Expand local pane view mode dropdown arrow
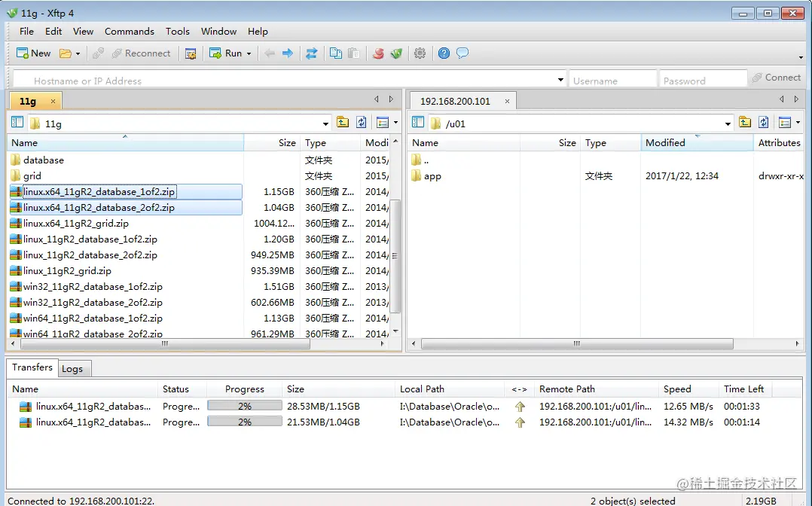This screenshot has width=812, height=506. pos(395,123)
